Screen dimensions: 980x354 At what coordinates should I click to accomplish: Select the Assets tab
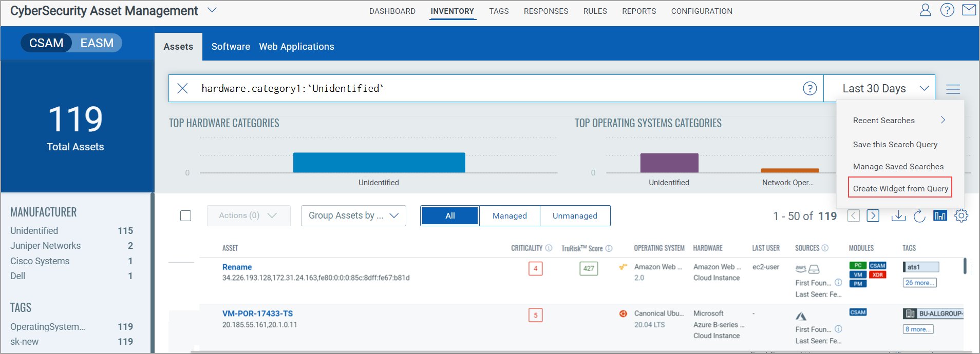178,47
